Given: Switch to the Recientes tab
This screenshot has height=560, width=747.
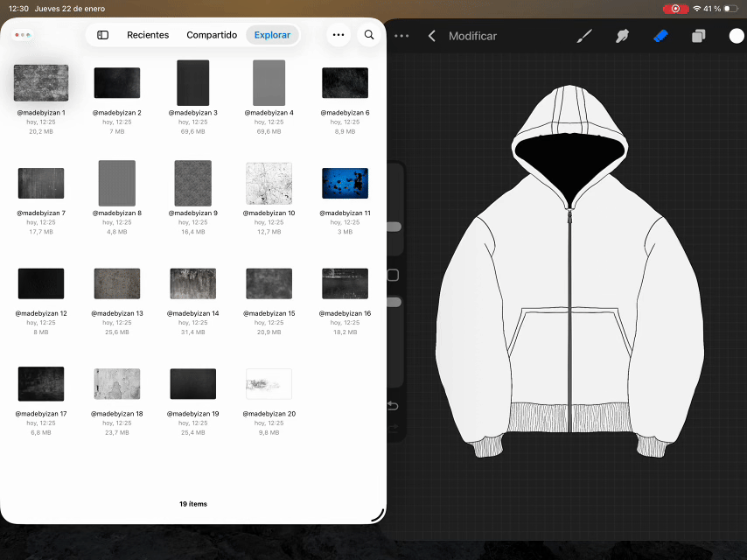Looking at the screenshot, I should (148, 35).
